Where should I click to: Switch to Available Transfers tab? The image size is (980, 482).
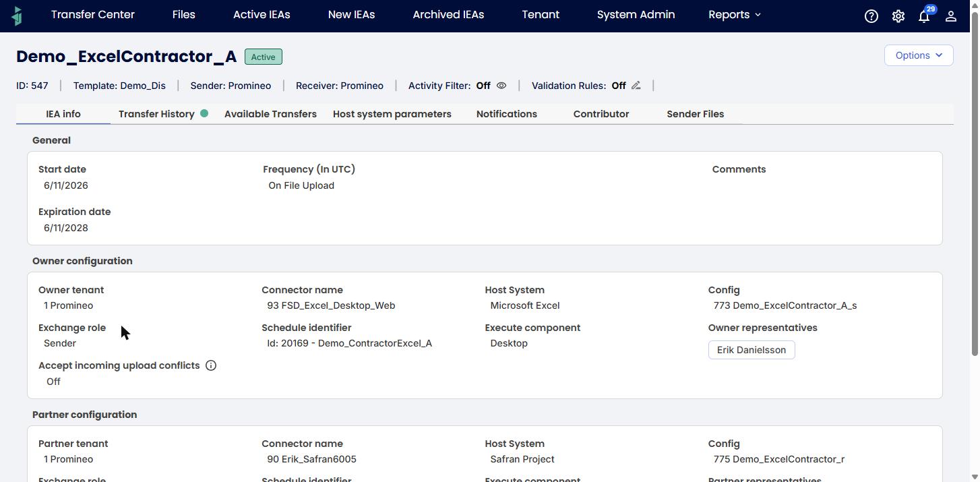(x=270, y=114)
